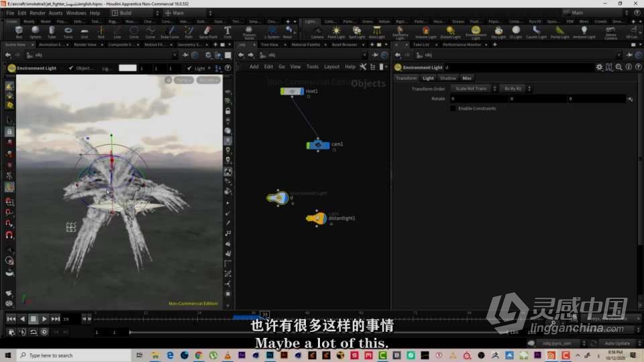The image size is (644, 362).
Task: Open the Render menu
Action: (x=38, y=13)
